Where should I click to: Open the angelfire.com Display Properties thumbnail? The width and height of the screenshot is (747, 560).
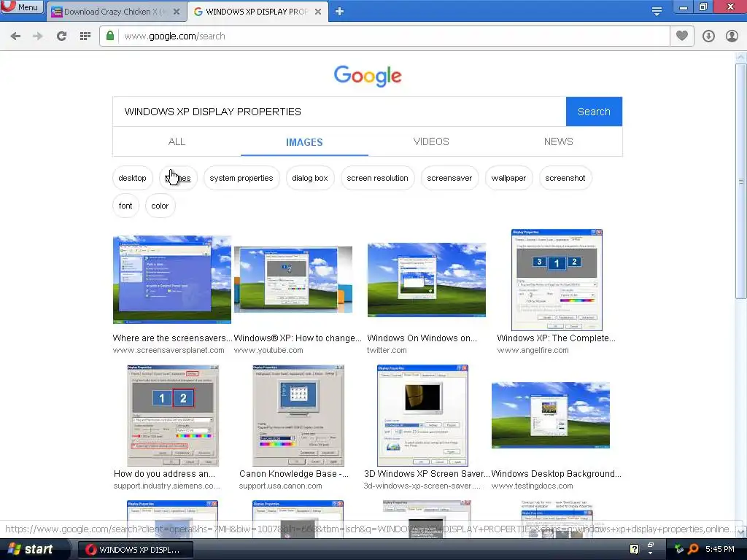click(x=557, y=280)
